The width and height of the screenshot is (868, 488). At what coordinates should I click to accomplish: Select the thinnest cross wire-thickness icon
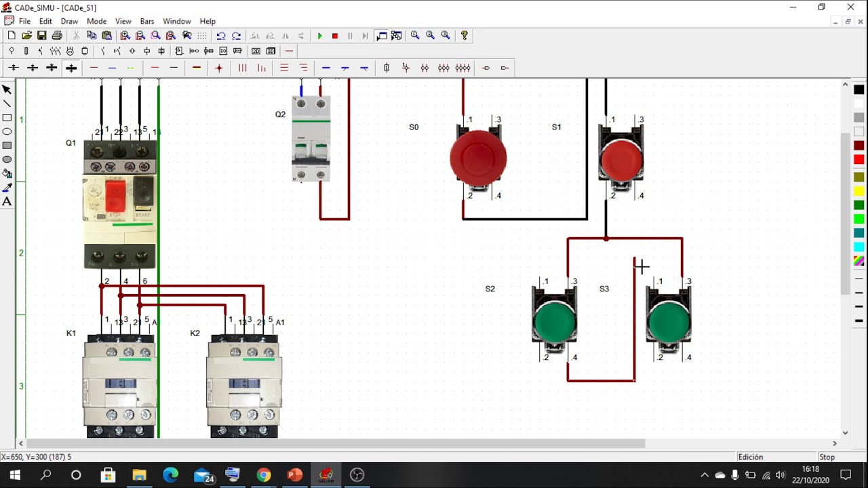pos(14,68)
